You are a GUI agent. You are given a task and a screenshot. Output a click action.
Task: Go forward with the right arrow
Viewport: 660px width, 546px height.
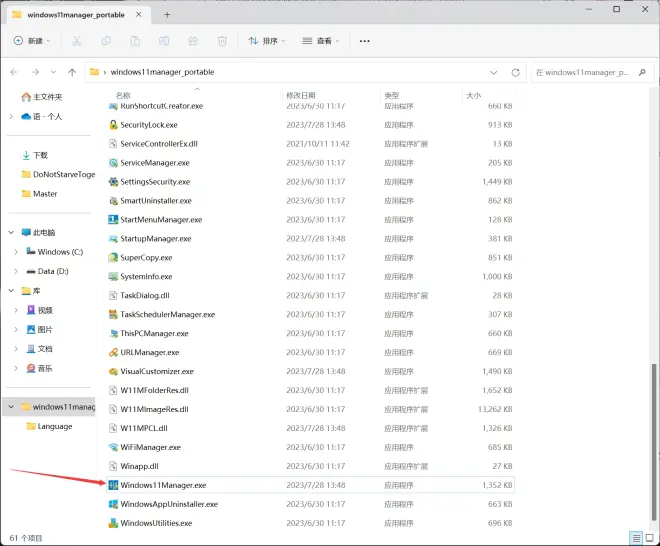[35, 72]
